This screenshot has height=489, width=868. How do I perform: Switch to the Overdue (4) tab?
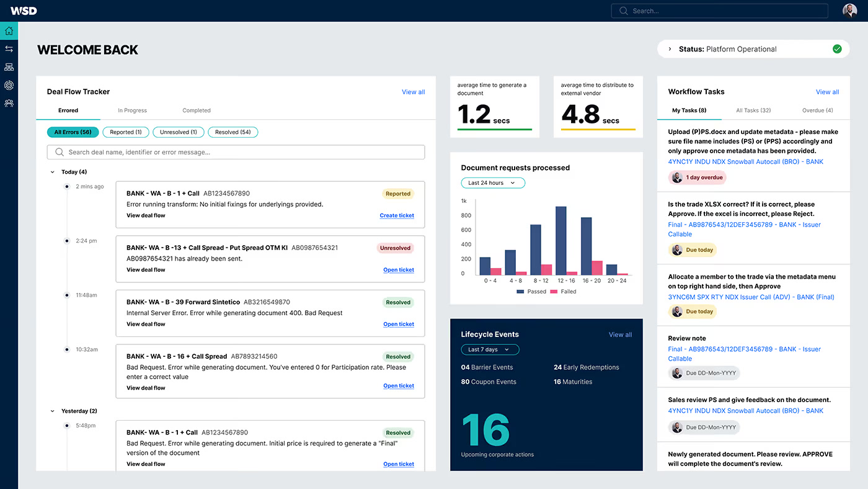[x=818, y=110]
